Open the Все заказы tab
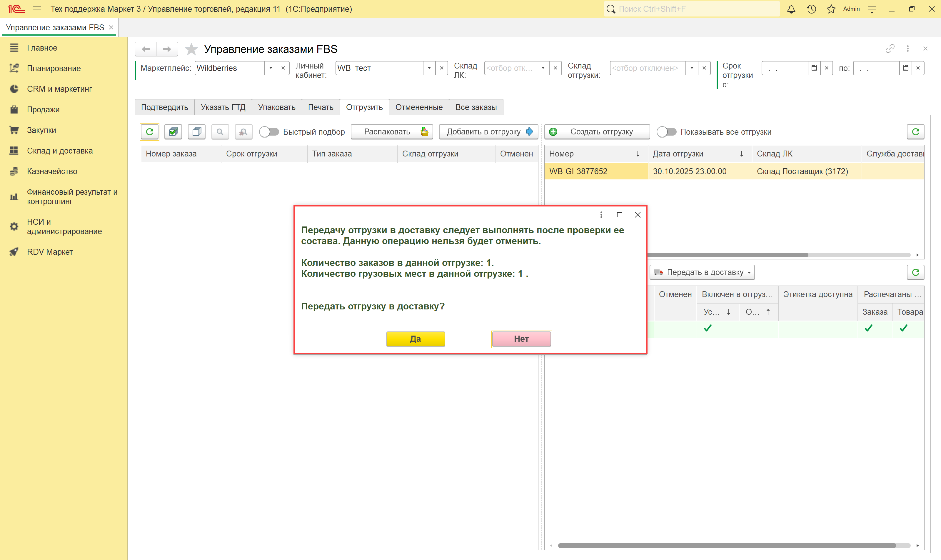This screenshot has height=560, width=941. 476,107
